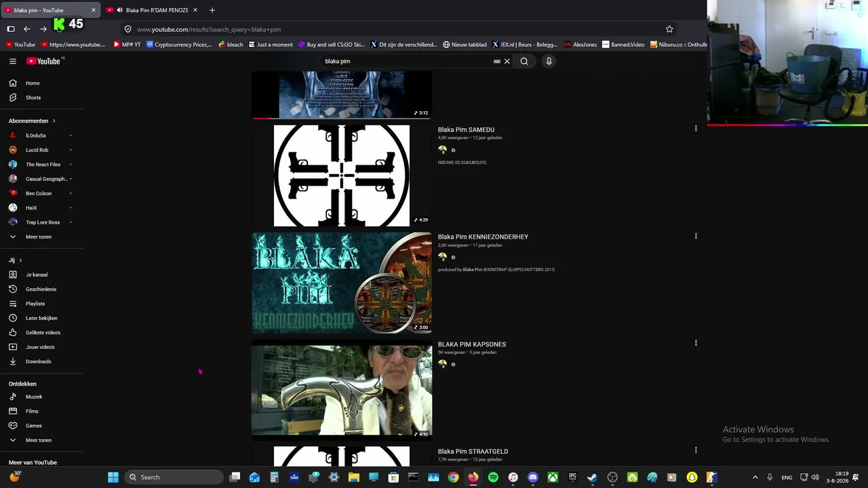
Task: Open Steam from the taskbar
Action: point(593,477)
